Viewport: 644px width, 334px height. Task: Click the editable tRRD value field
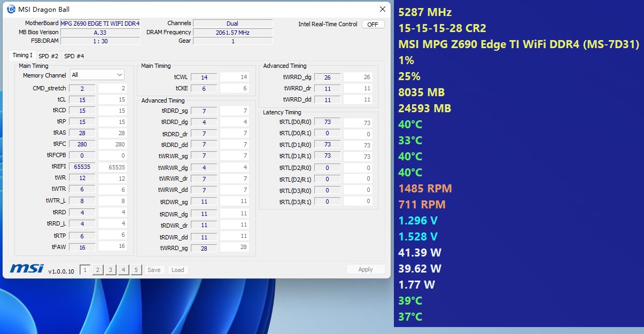point(112,212)
